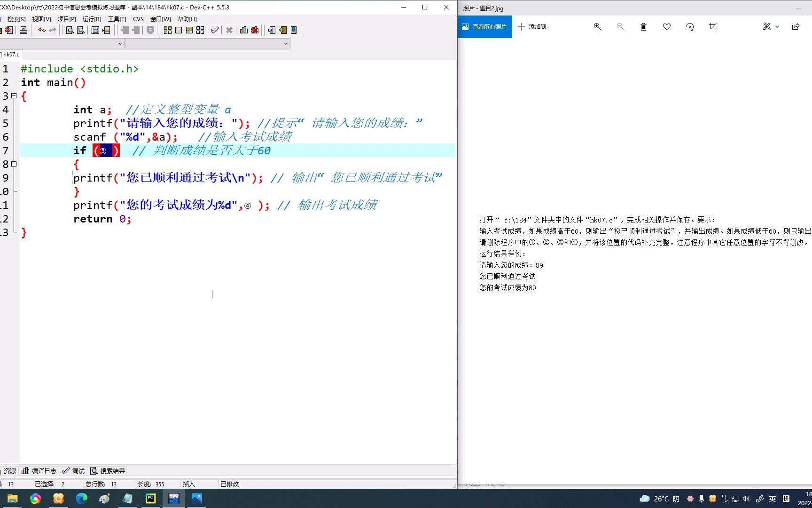
Task: Open the 编辑和创建 dropdown arrow
Action: click(776, 27)
